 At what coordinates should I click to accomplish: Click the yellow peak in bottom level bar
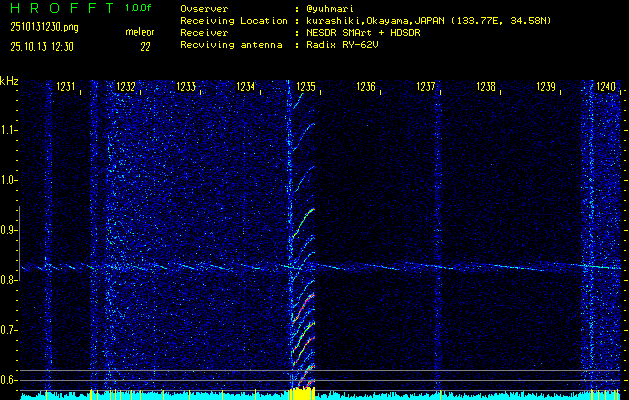coord(300,394)
